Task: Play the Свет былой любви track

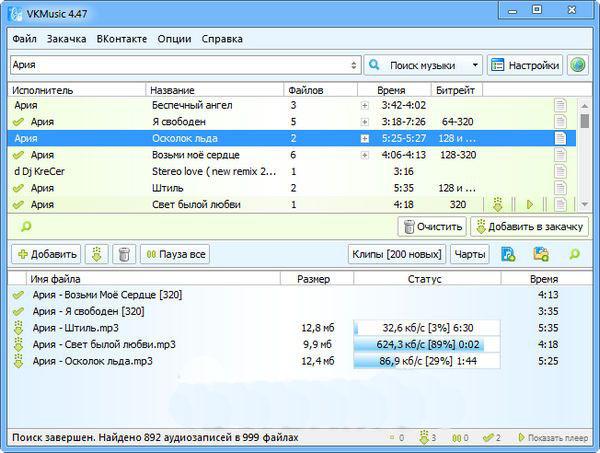Action: tap(530, 205)
